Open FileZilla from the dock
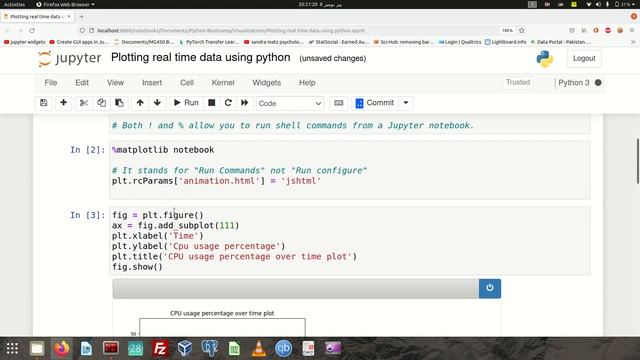Screen dimensions: 640x360 [x=160, y=349]
